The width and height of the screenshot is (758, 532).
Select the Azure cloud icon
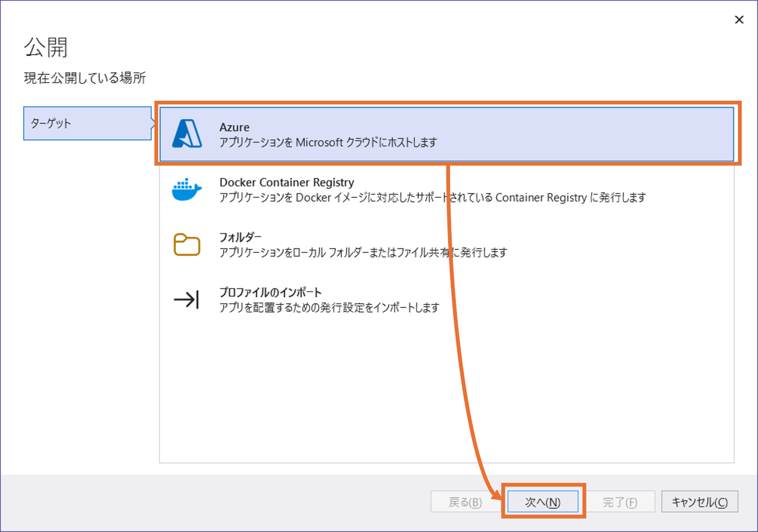(x=188, y=134)
